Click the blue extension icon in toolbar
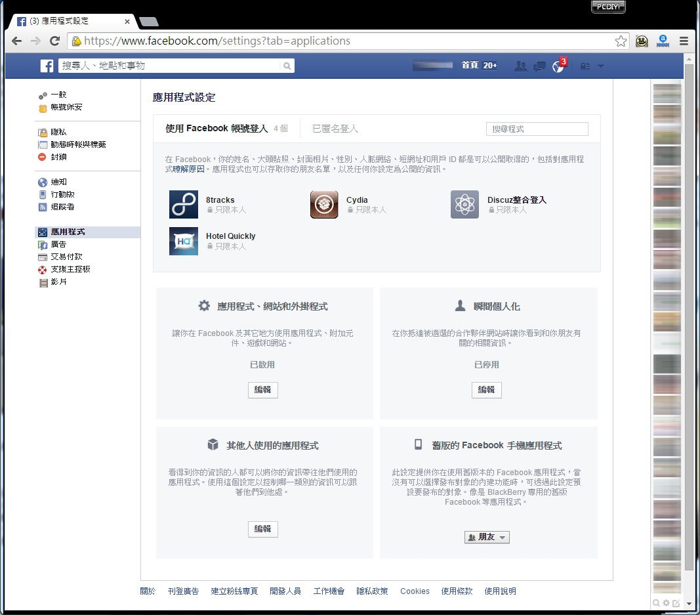The width and height of the screenshot is (700, 615). (663, 41)
